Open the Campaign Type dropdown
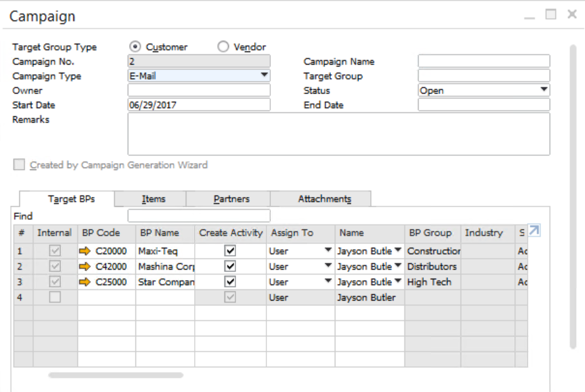Image resolution: width=585 pixels, height=392 pixels. point(264,75)
